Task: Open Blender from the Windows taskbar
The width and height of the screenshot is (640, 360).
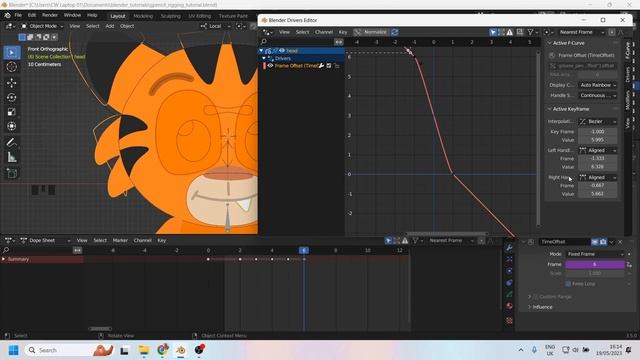Action: coord(180,350)
